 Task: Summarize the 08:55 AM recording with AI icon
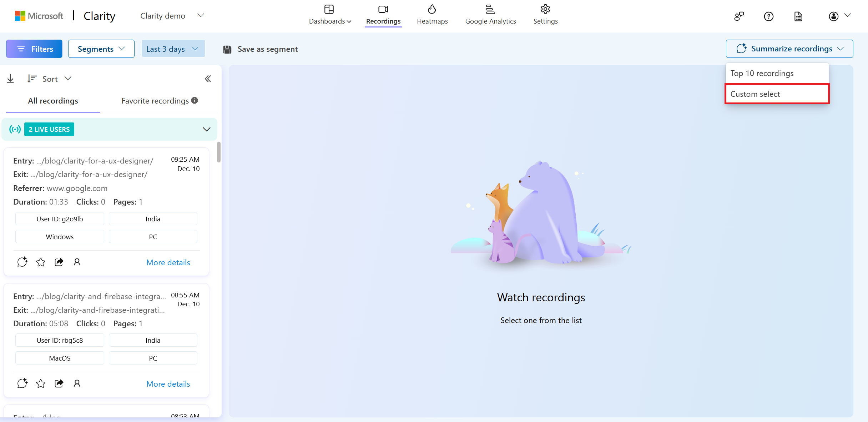click(x=22, y=383)
